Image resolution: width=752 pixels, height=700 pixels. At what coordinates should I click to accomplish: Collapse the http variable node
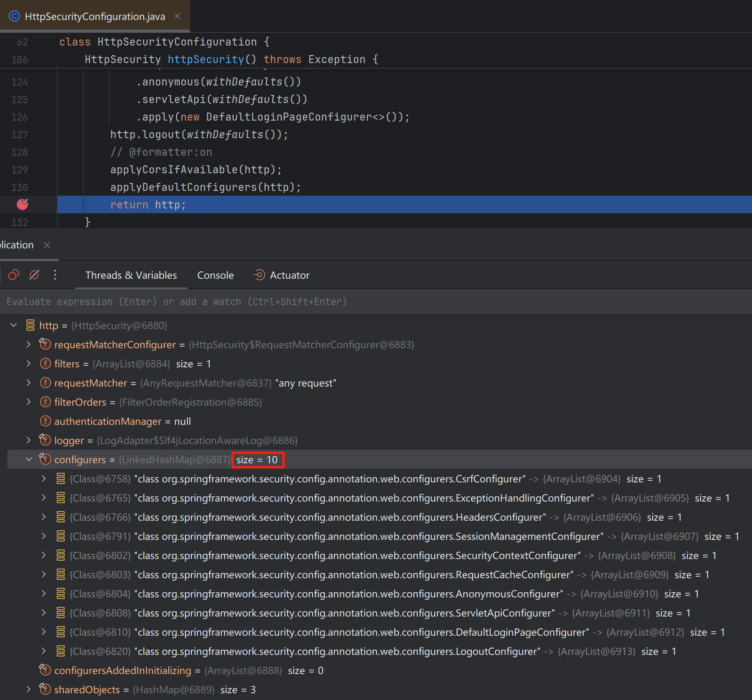[x=14, y=325]
